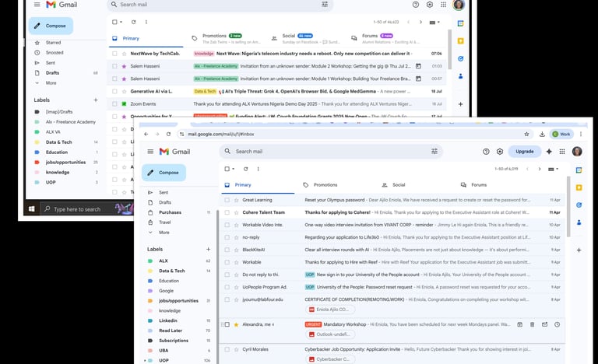Select BlackKiteAI email checkbox
The height and width of the screenshot is (364, 598).
pyautogui.click(x=227, y=250)
